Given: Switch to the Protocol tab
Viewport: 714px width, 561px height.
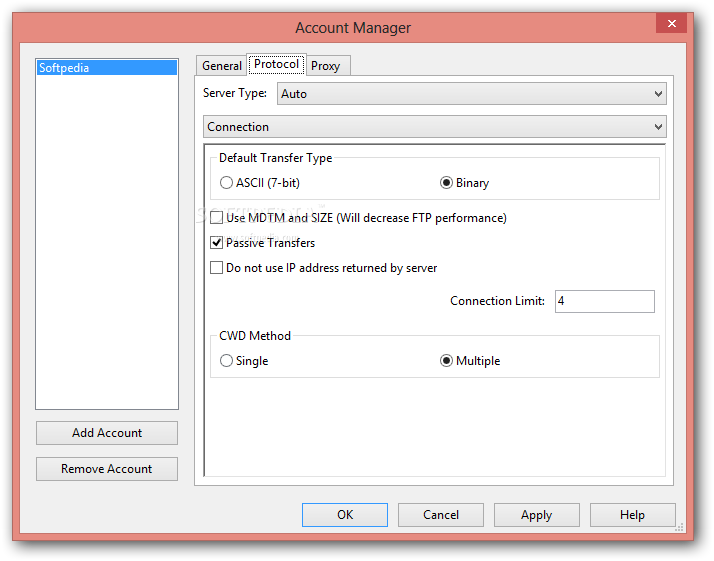Looking at the screenshot, I should click(276, 64).
